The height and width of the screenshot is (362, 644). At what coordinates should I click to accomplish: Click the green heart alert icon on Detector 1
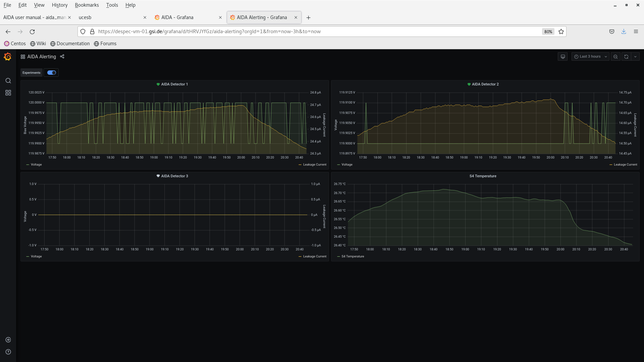point(158,84)
